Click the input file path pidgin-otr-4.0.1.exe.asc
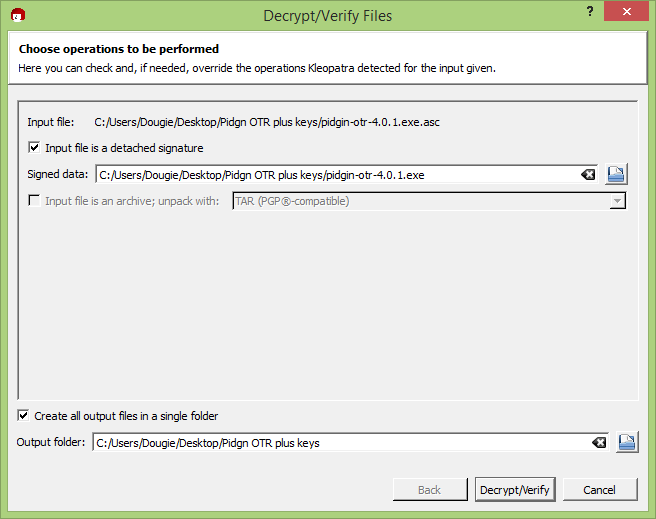 (x=267, y=122)
